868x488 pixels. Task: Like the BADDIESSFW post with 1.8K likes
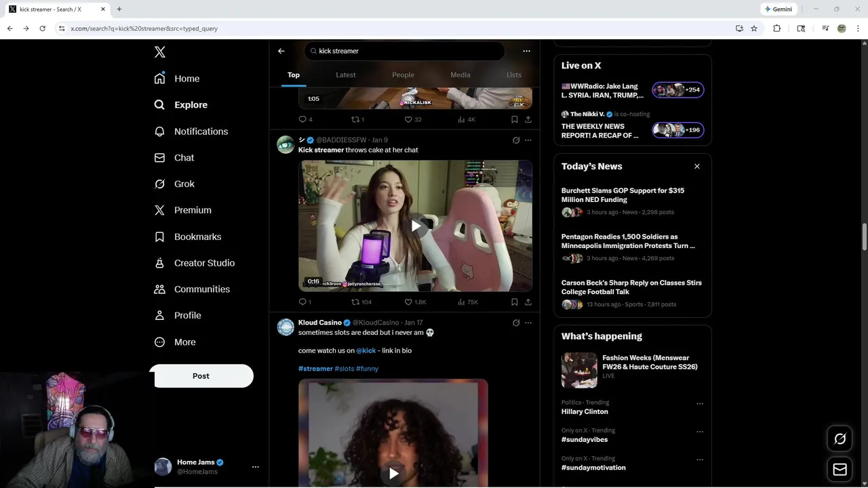coord(416,302)
